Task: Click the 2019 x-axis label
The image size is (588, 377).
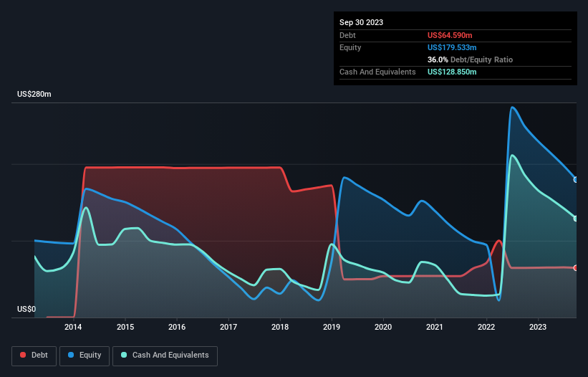Action: [x=332, y=327]
